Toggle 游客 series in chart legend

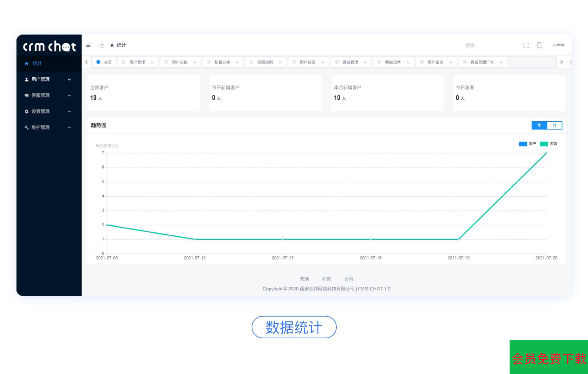click(x=548, y=144)
